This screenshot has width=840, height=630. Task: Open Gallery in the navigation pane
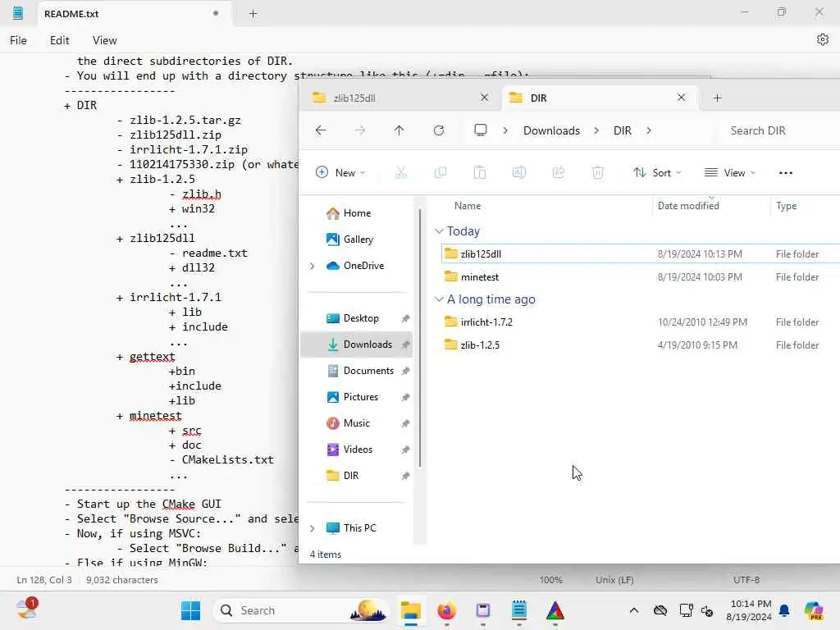(358, 240)
